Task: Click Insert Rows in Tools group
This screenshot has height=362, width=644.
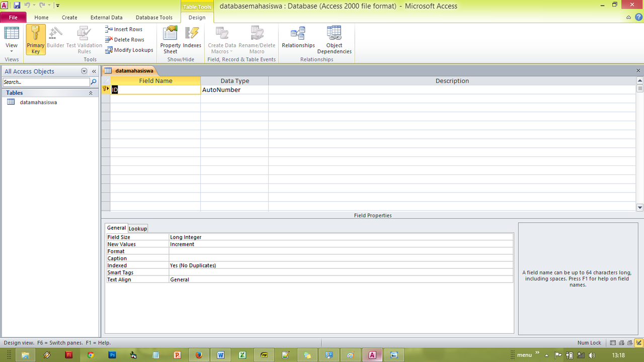Action: pos(124,29)
